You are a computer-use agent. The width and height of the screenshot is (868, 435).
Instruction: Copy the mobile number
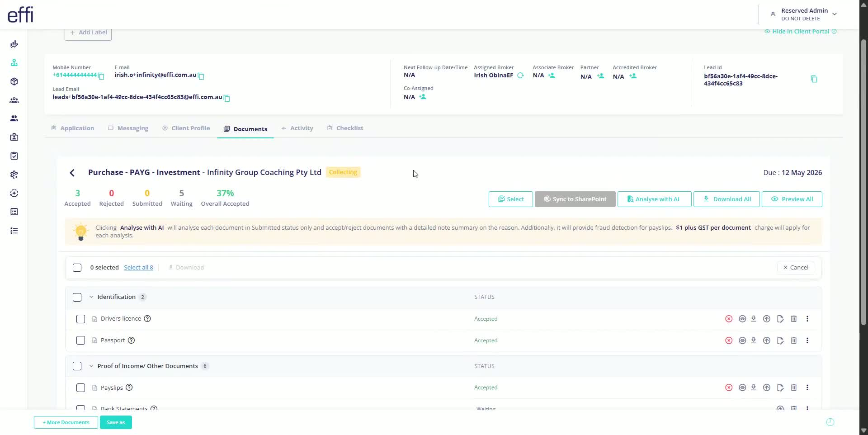coord(101,76)
